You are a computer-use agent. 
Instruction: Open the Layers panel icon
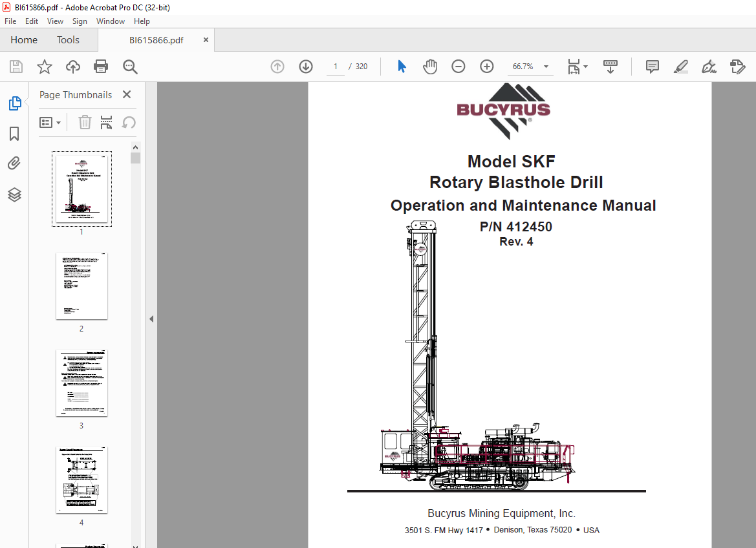(x=14, y=195)
